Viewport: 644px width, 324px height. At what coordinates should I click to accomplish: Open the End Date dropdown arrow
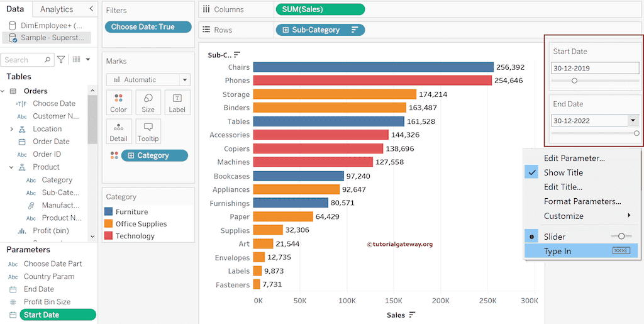pos(633,120)
